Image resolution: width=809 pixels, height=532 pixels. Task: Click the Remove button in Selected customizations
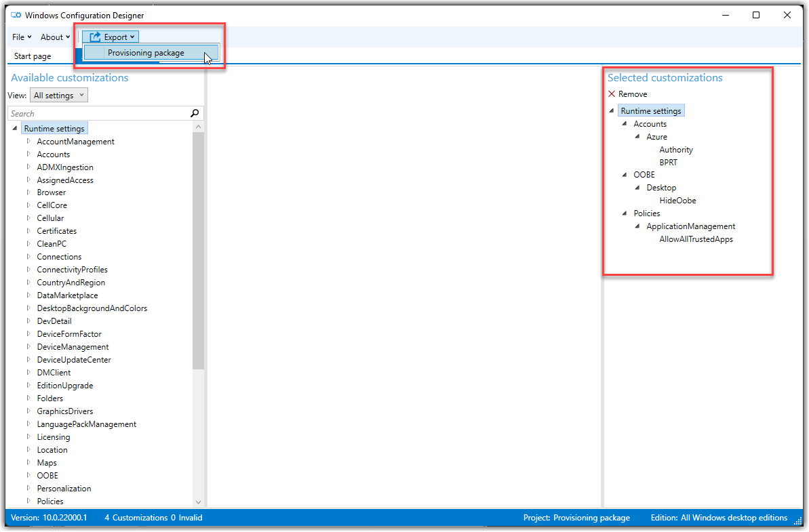627,94
